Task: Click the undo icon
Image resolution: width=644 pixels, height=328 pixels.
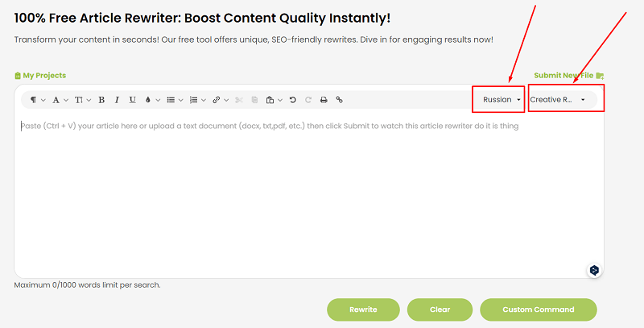Action: click(x=293, y=100)
